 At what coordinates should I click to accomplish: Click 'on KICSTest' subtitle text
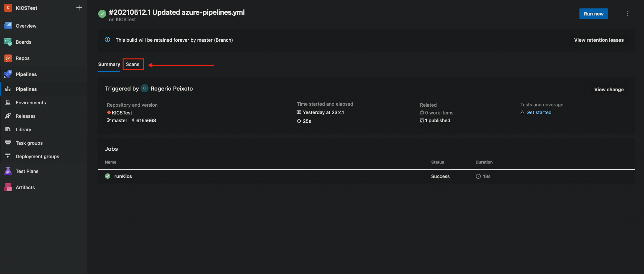pos(122,20)
